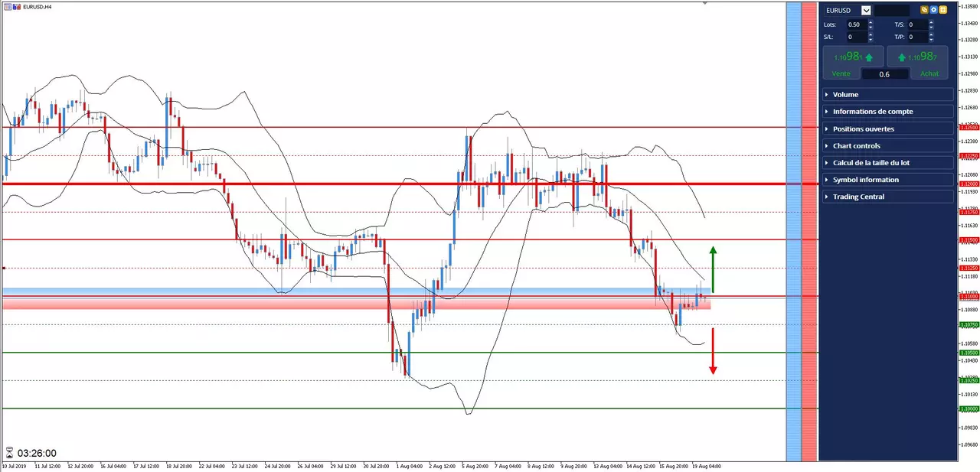Click the 1.13580 price scale value
This screenshot has width=980, height=472.
coord(970,7)
